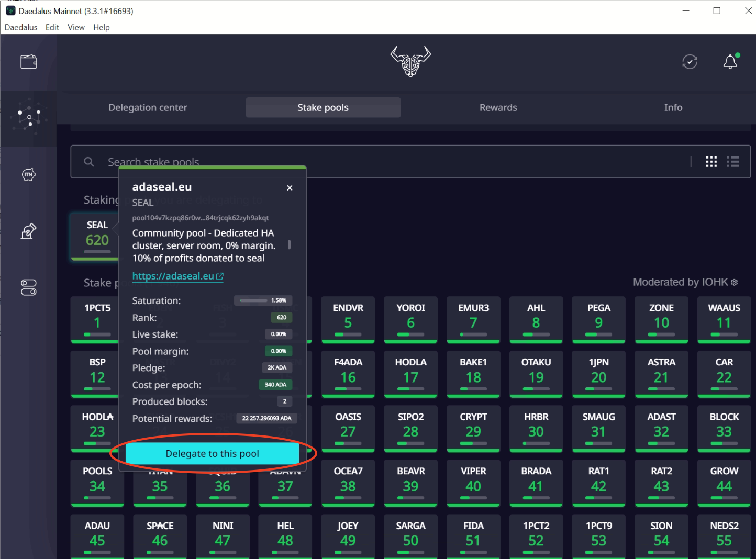Open the staking network sidebar icon

(29, 118)
